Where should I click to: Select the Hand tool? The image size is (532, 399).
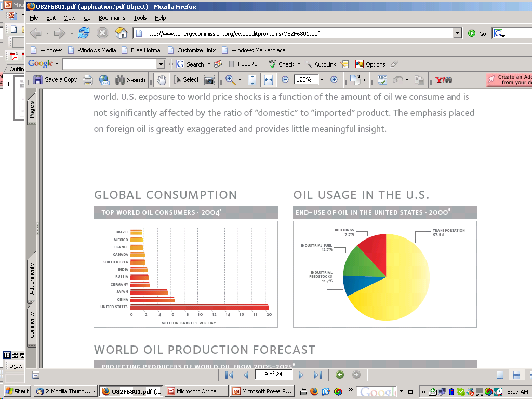(161, 79)
